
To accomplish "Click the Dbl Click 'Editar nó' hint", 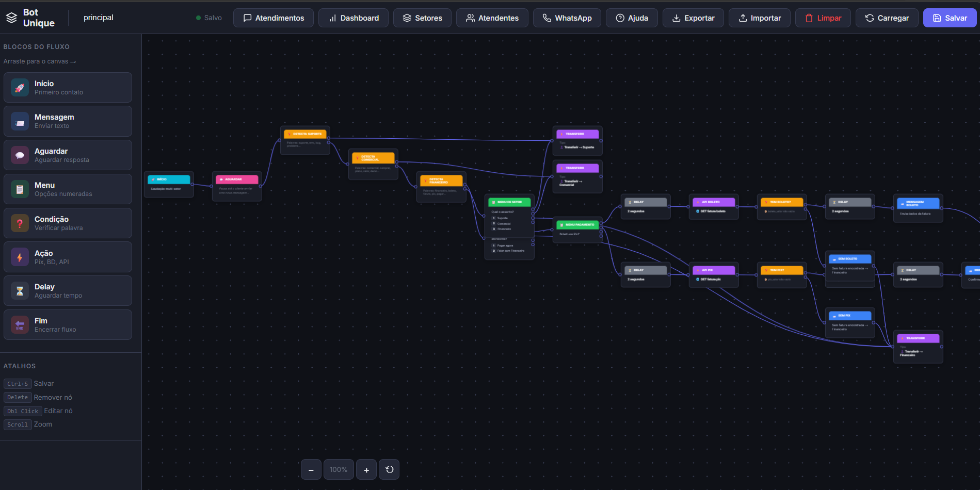I will 38,411.
